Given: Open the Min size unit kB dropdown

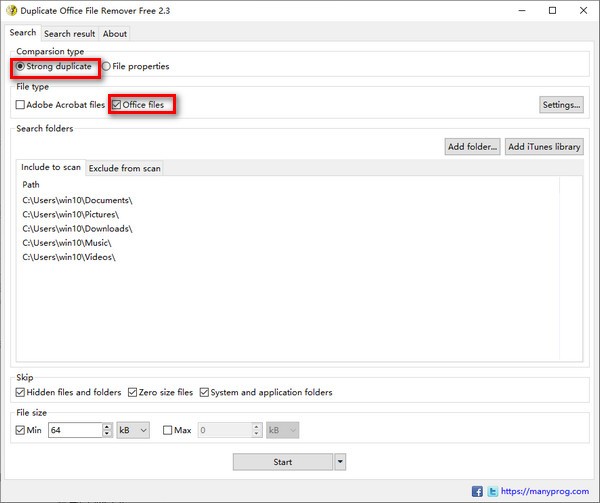Looking at the screenshot, I should click(x=133, y=430).
